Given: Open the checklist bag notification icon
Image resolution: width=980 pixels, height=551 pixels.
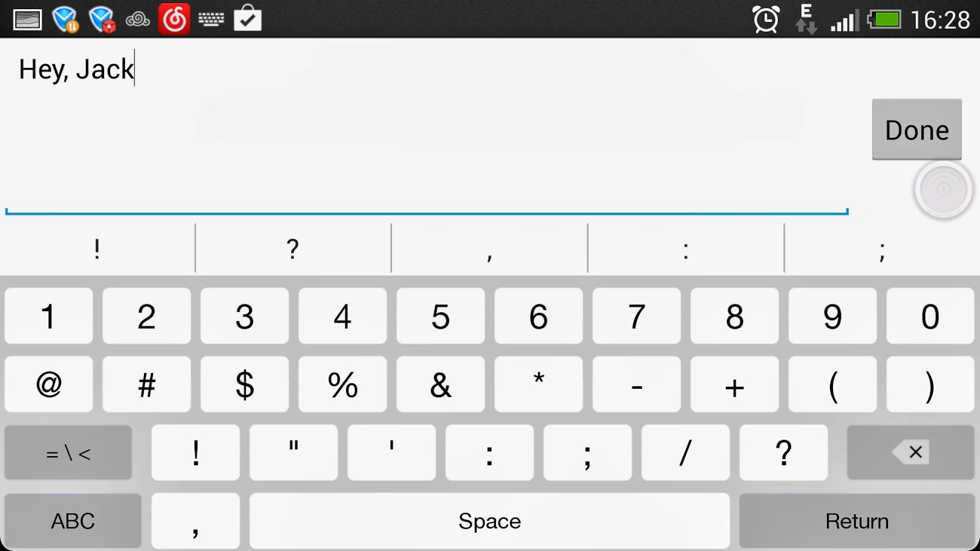Looking at the screenshot, I should (247, 18).
